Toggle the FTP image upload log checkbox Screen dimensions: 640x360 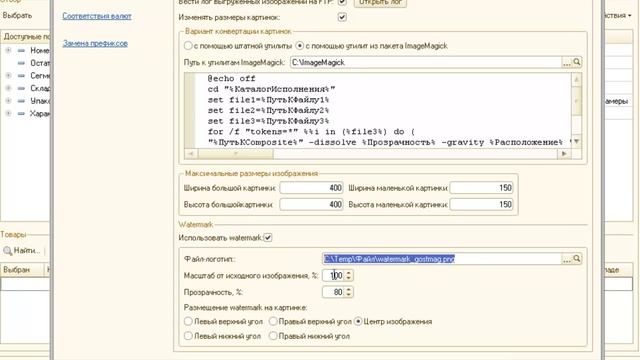tap(342, 2)
